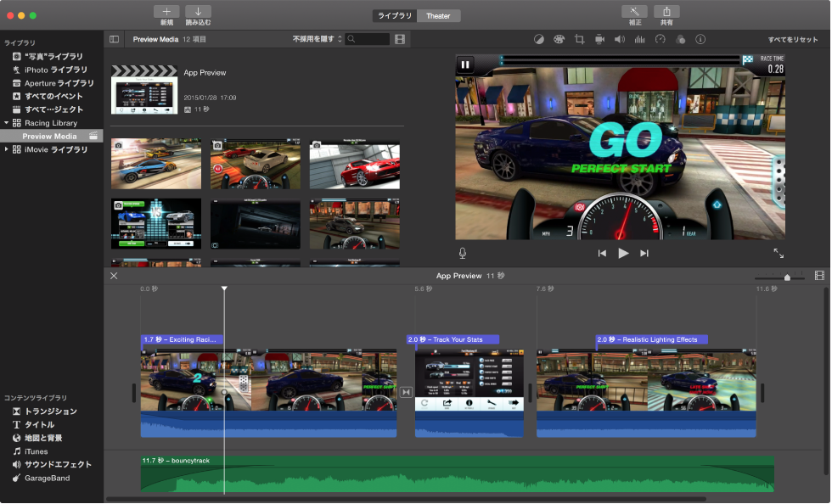Select Realistic Lighting Effects title bar
Screen dimensions: 832x504
click(x=652, y=339)
